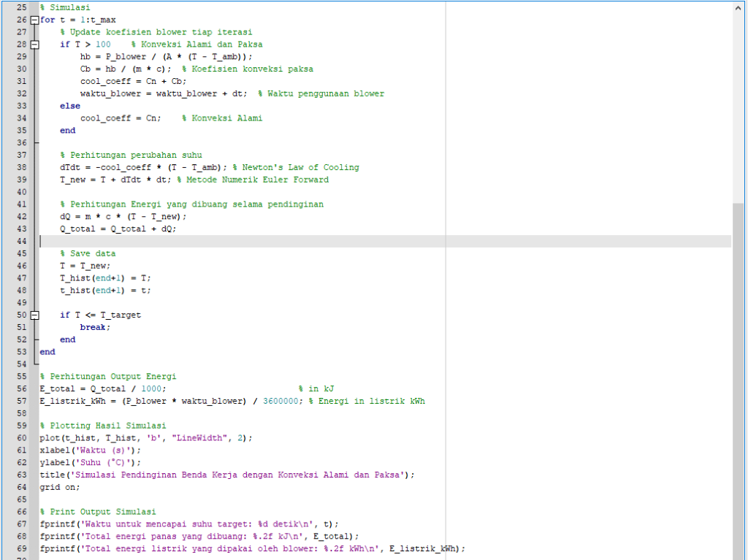Click the plot function call on line 60
This screenshot has width=748, height=560.
[x=50, y=437]
